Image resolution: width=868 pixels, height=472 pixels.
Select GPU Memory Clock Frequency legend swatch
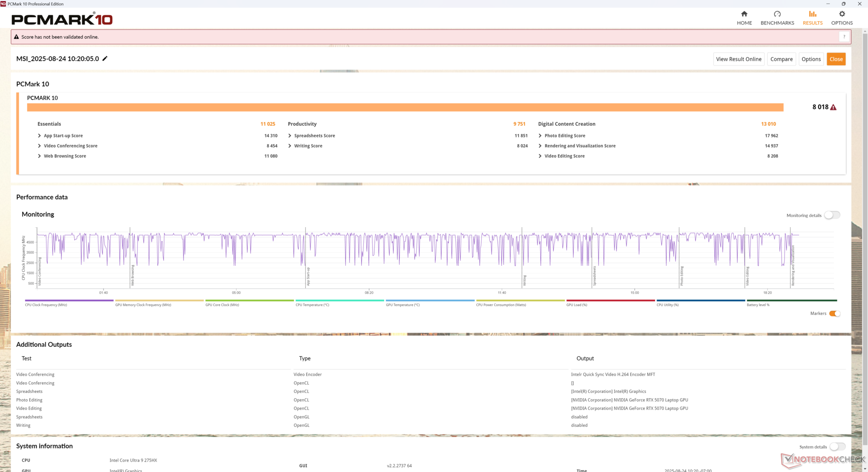point(160,300)
